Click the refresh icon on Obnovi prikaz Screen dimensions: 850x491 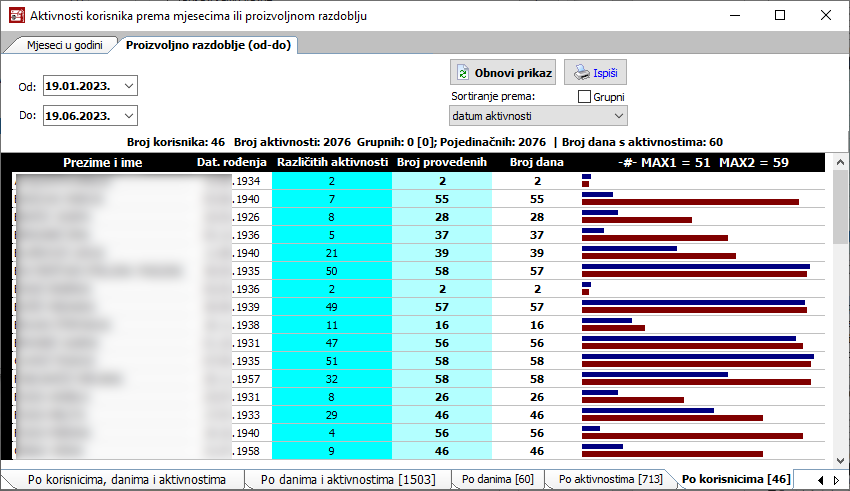(463, 73)
